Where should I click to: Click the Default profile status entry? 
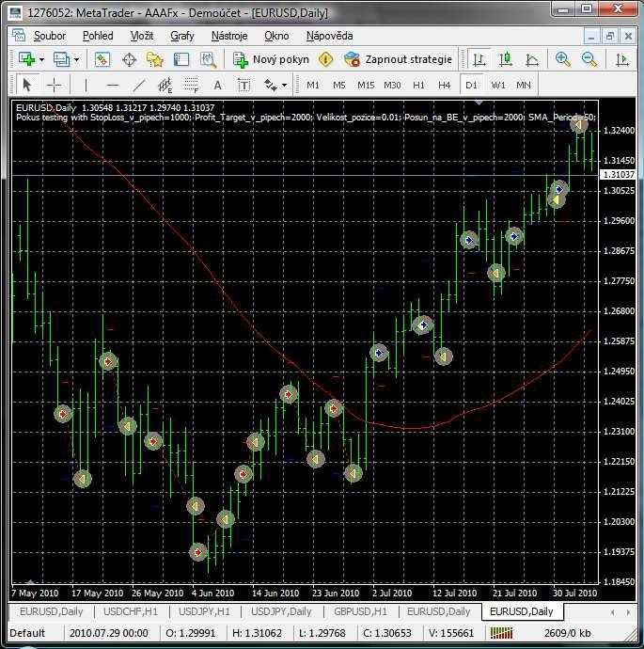[27, 633]
